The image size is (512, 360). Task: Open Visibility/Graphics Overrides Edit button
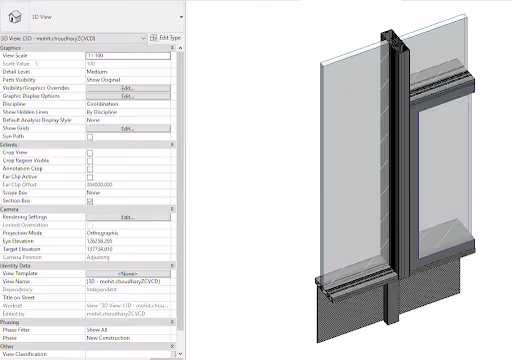pos(128,88)
